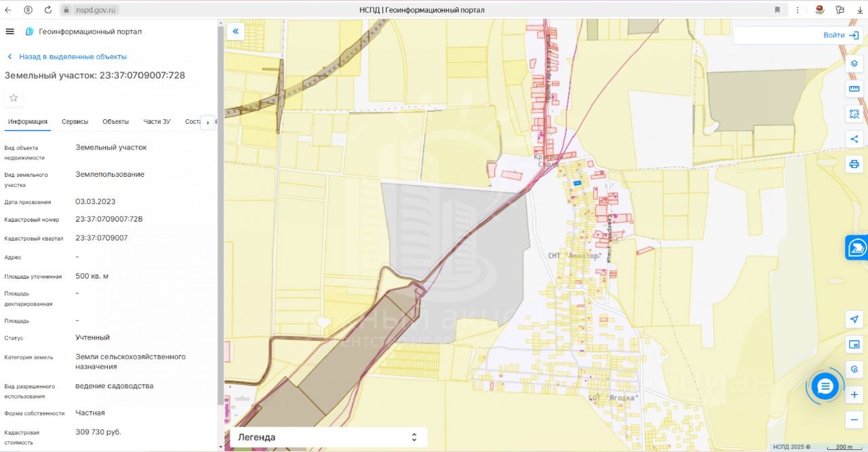Open the side helper widget on right edge
Screen dimensions: 868x452
tap(857, 247)
